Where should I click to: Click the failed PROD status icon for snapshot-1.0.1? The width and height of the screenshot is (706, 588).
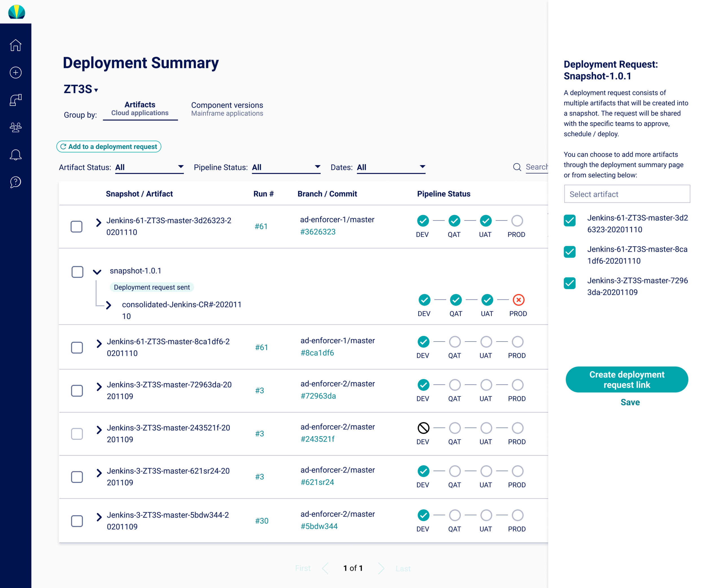[x=518, y=300]
